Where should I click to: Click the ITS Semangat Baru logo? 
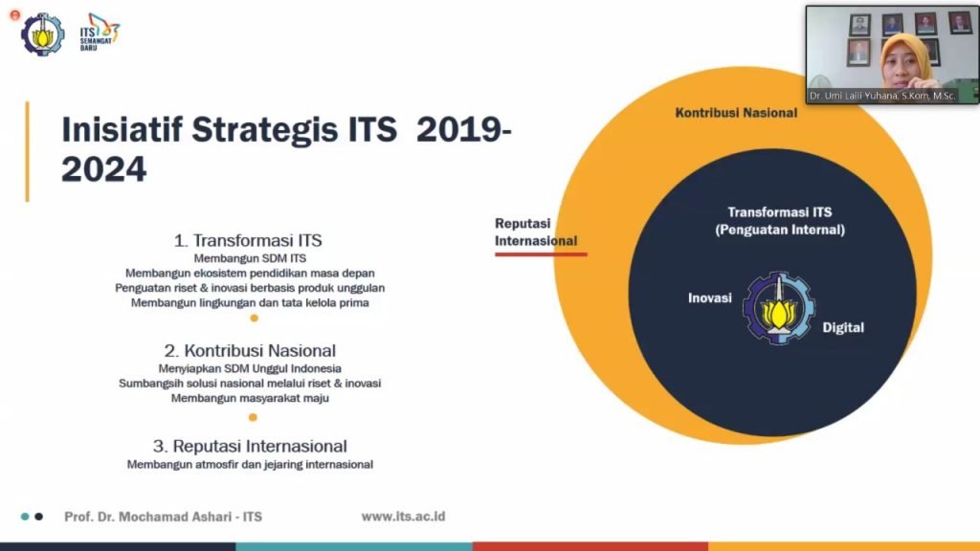point(100,33)
